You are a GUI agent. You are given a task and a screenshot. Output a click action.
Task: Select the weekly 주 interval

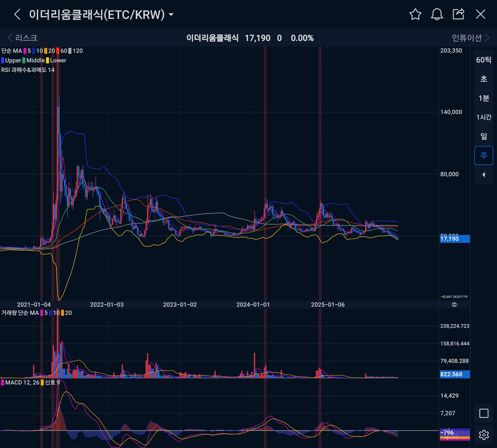pyautogui.click(x=484, y=155)
